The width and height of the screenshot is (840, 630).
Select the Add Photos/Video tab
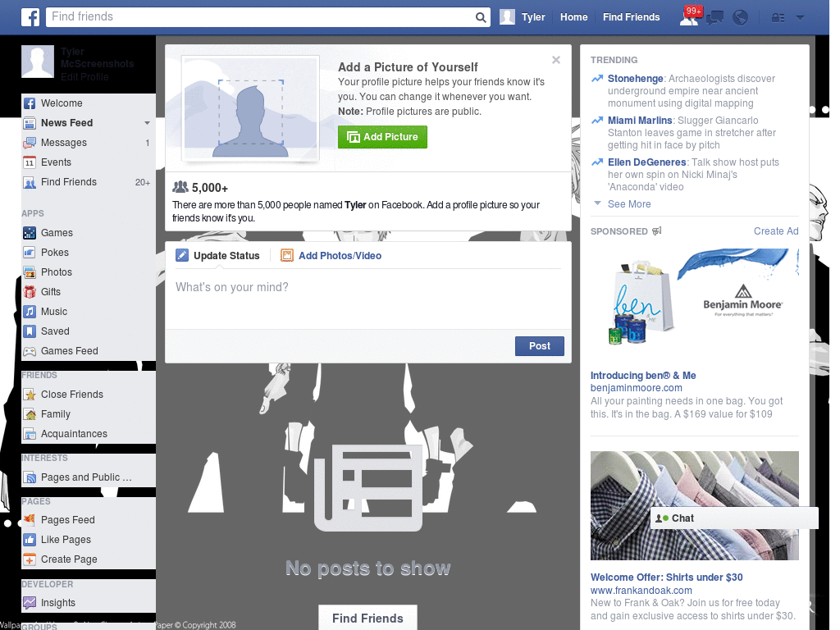point(331,256)
